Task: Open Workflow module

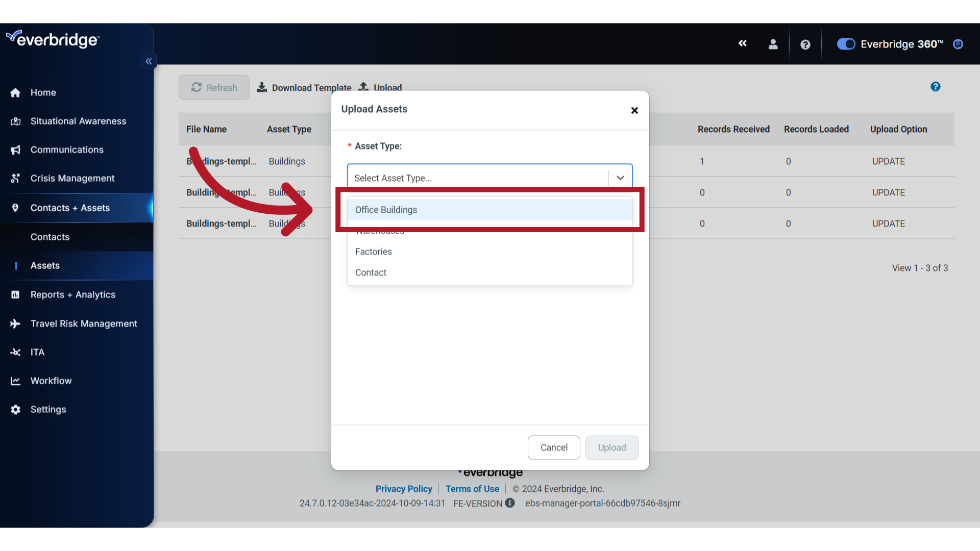Action: [x=51, y=380]
